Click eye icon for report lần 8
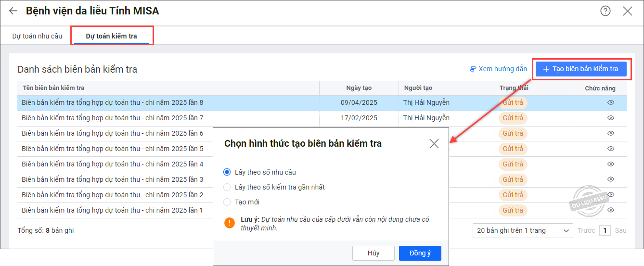This screenshot has width=644, height=266. 610,103
